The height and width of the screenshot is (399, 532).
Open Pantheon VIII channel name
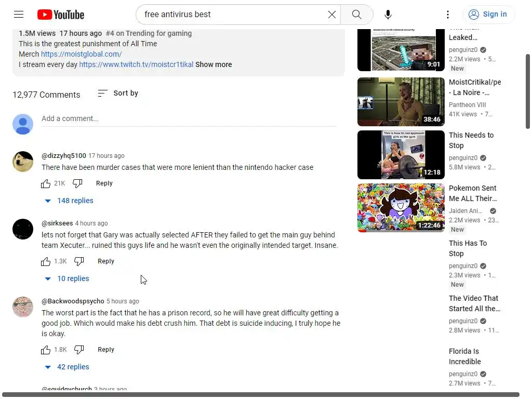(467, 105)
